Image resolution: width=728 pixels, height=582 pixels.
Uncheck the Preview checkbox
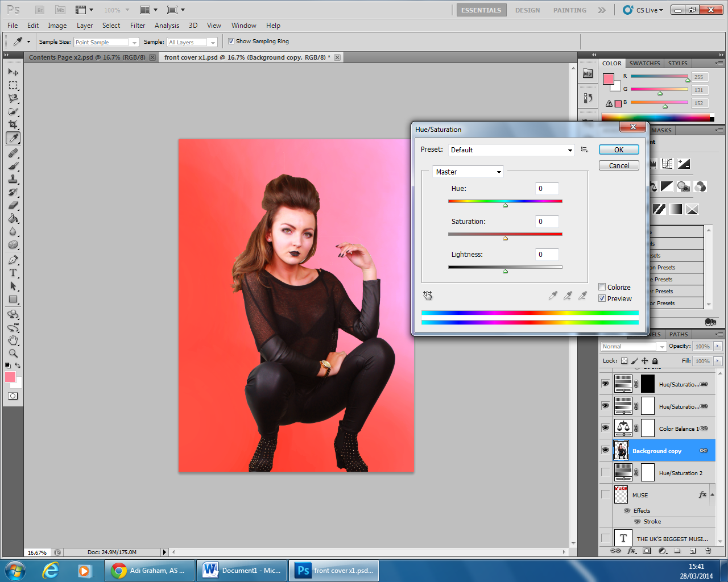(x=602, y=298)
